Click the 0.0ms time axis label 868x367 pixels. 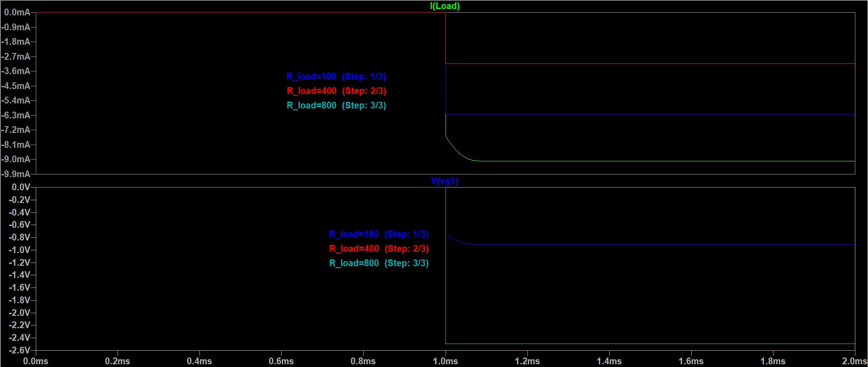pyautogui.click(x=36, y=361)
